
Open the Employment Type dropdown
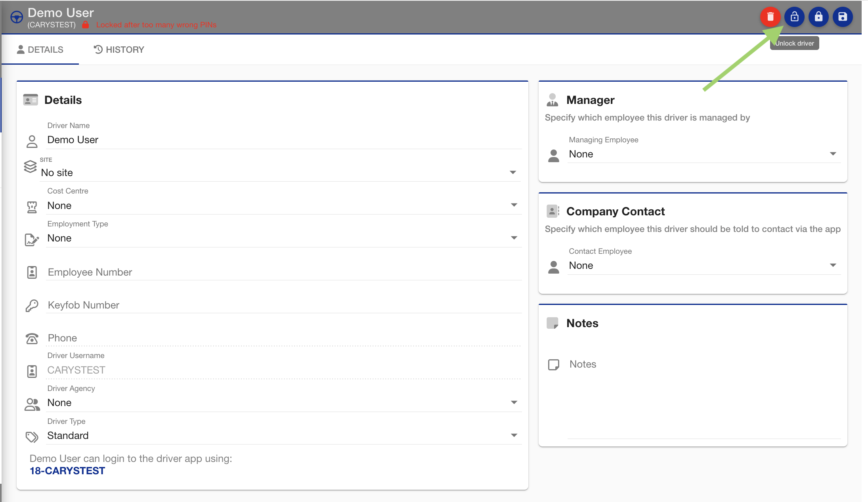click(x=284, y=238)
